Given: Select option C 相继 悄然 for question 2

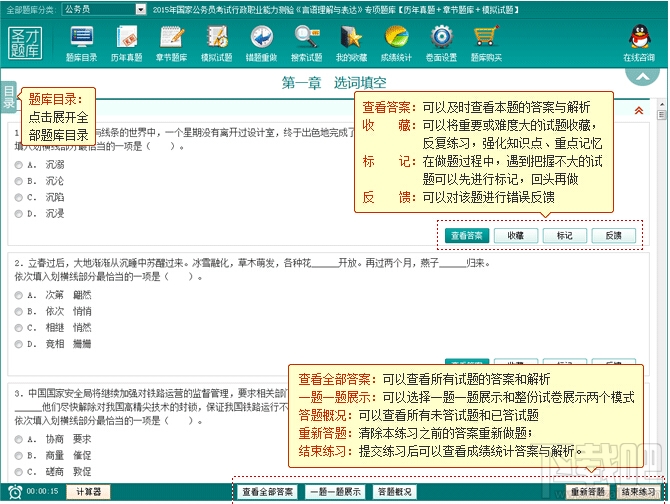Looking at the screenshot, I should pyautogui.click(x=18, y=328).
